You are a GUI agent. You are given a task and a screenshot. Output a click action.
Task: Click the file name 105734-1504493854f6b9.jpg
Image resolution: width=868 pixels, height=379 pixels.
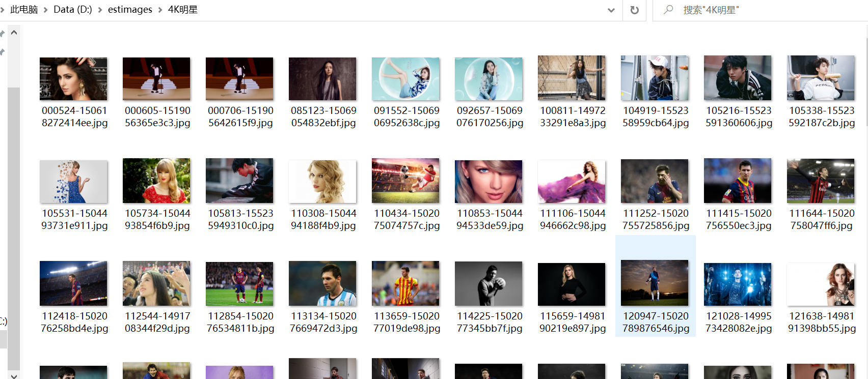coord(157,219)
